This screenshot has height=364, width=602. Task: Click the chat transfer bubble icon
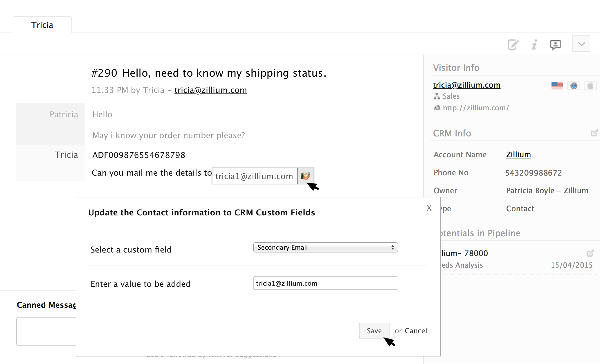coord(555,45)
